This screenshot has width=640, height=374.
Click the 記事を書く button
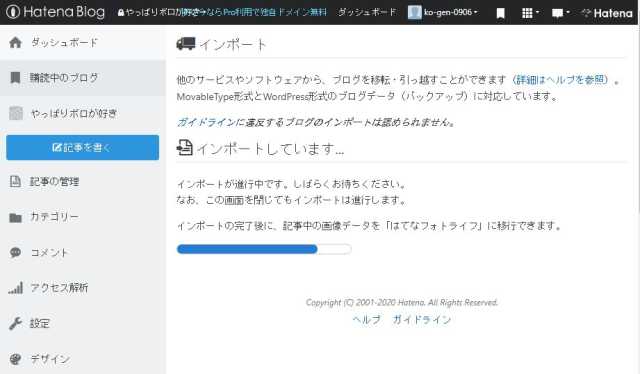[82, 147]
